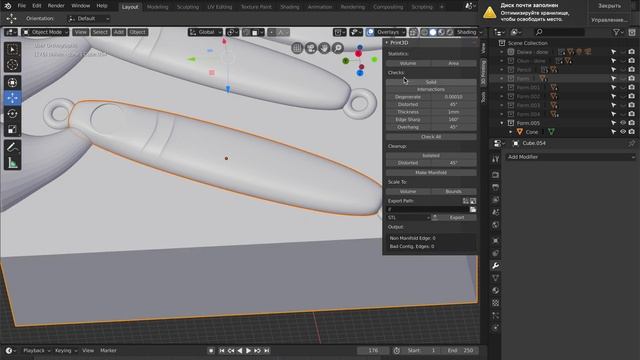Collapse the Form.005 collection in outliner

(x=502, y=123)
